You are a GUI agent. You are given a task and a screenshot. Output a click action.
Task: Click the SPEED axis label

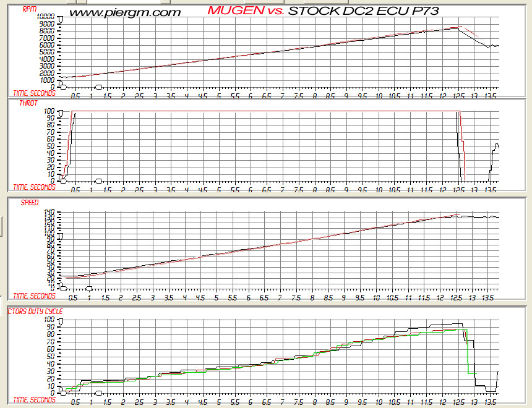point(29,202)
